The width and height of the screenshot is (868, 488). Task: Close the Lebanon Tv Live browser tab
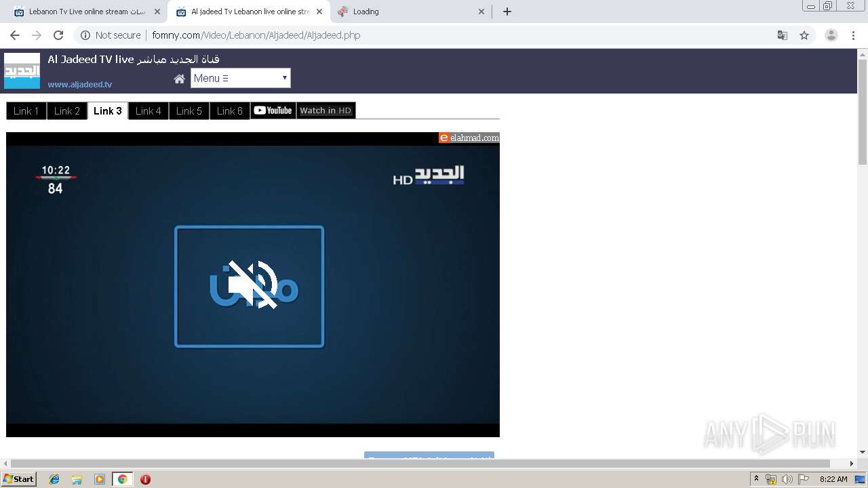157,12
